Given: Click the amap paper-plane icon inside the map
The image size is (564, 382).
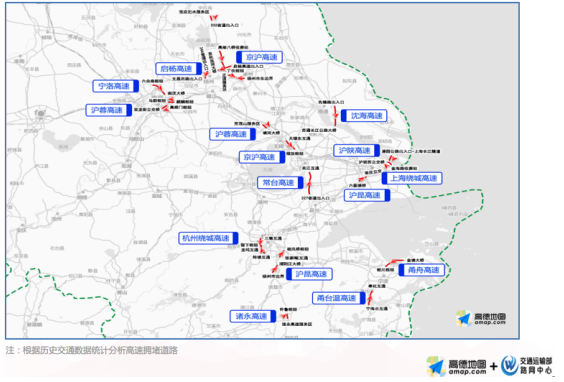Looking at the screenshot, I should pos(464,318).
